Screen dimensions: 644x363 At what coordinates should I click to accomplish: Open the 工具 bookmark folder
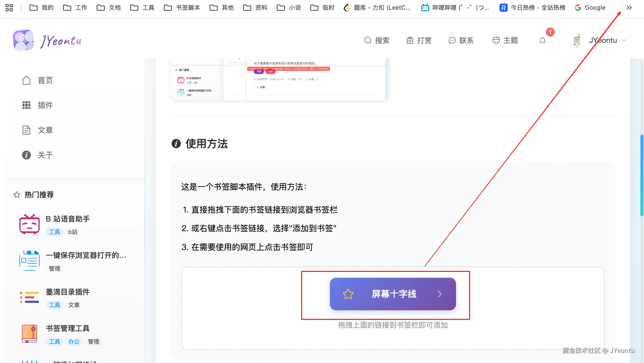(142, 8)
